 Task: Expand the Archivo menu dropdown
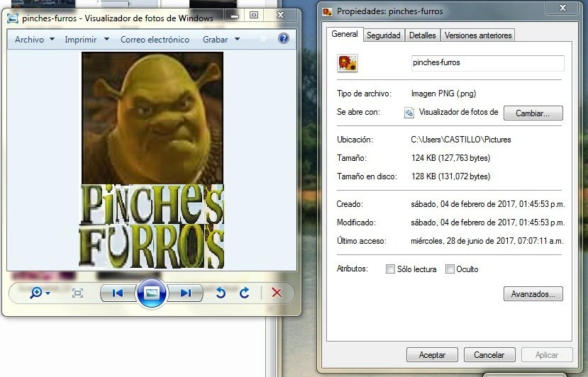coord(34,40)
